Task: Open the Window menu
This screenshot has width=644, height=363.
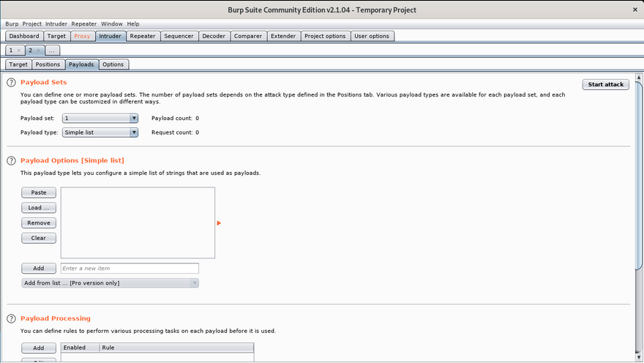Action: point(112,24)
